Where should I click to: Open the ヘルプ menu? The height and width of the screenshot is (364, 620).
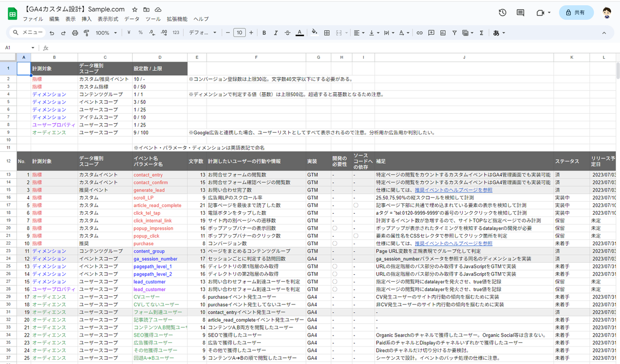[x=201, y=19]
